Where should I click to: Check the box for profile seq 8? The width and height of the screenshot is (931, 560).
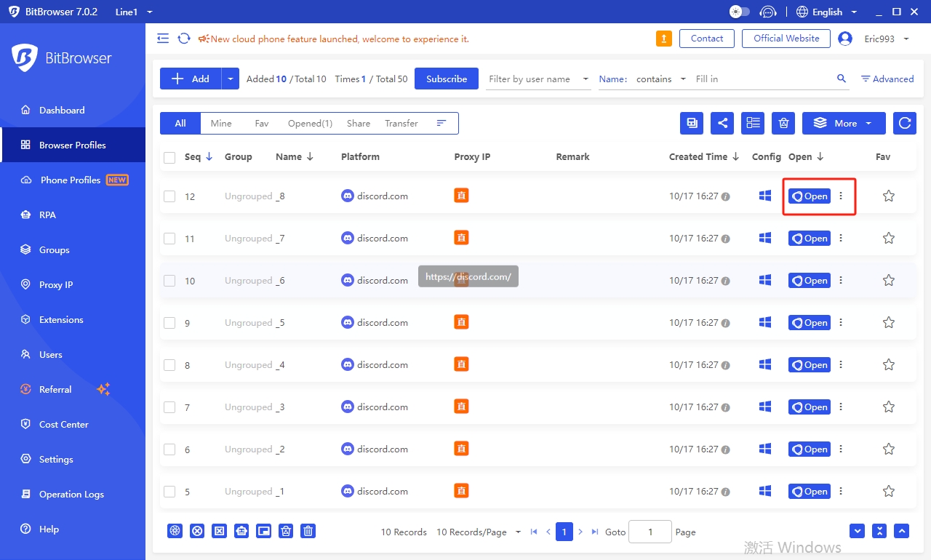point(169,365)
